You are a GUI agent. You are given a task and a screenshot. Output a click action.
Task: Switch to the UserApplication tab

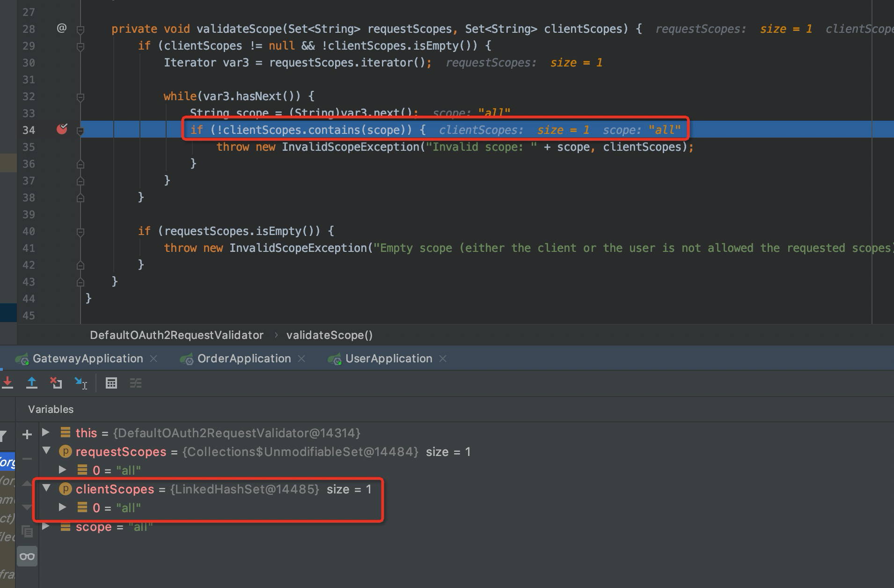[388, 359]
